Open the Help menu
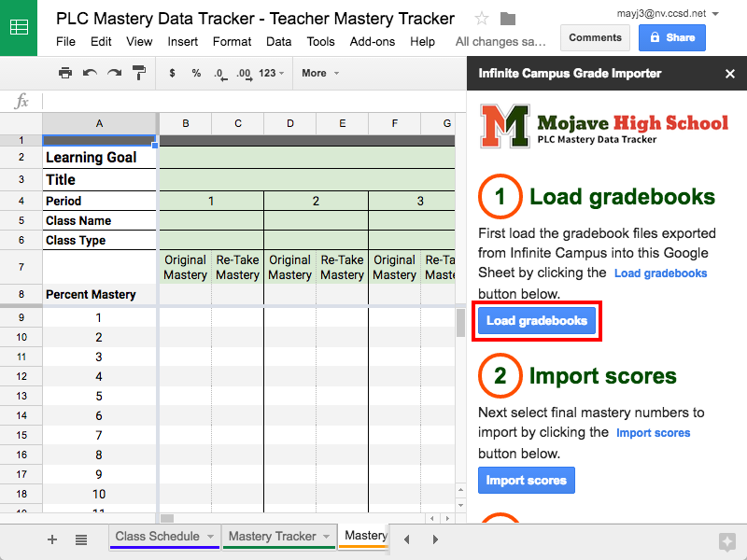 pyautogui.click(x=423, y=41)
